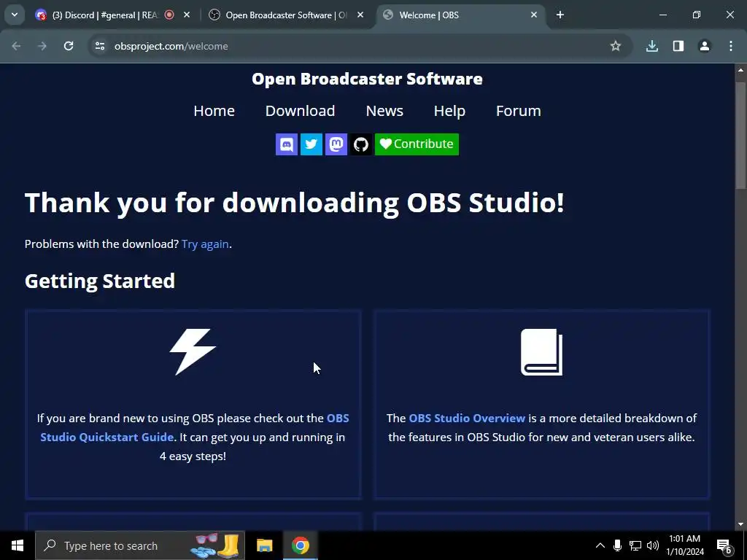Close the Discord browser tab
The image size is (747, 560).
[x=187, y=15]
